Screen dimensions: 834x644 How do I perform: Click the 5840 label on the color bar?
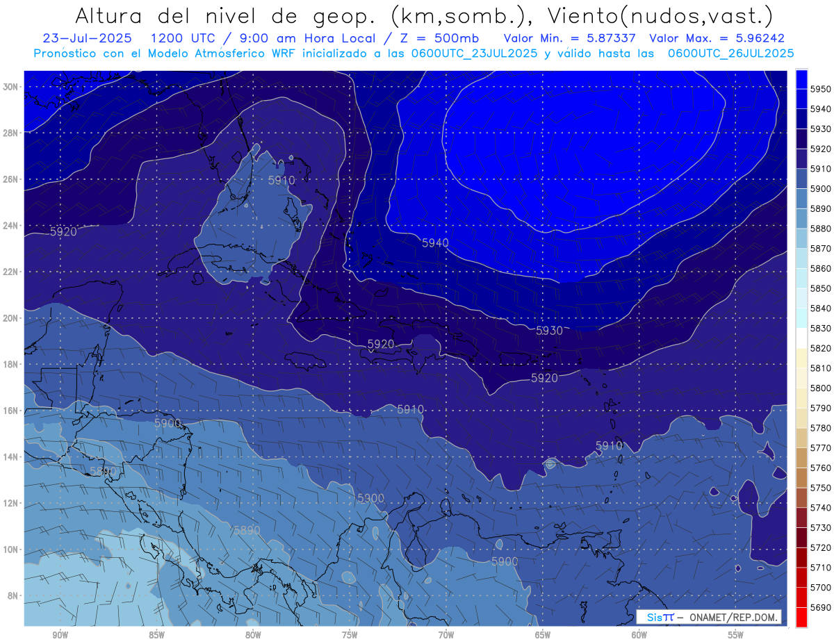pyautogui.click(x=820, y=308)
